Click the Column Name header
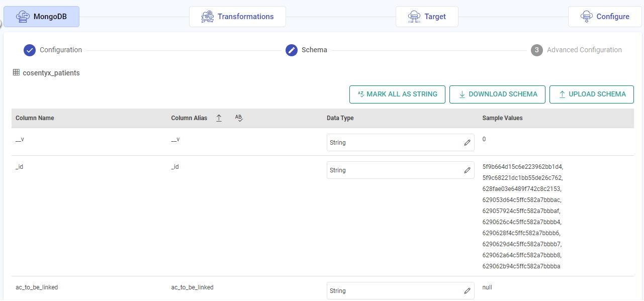This screenshot has height=301, width=644. click(x=35, y=118)
